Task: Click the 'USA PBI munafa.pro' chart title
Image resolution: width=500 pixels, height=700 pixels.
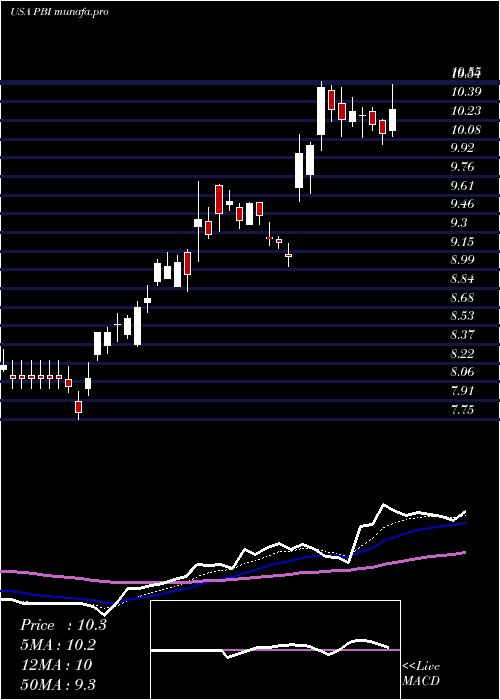Action: pyautogui.click(x=59, y=12)
